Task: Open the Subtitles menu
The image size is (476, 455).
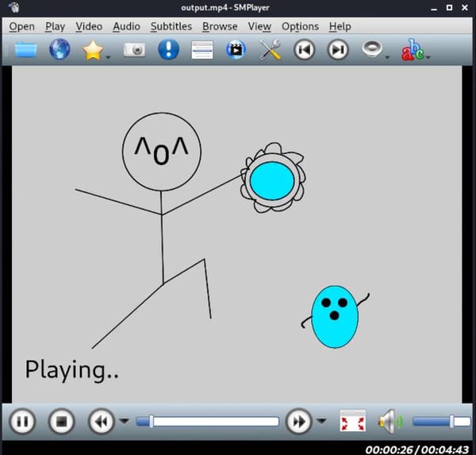Action: 171,26
